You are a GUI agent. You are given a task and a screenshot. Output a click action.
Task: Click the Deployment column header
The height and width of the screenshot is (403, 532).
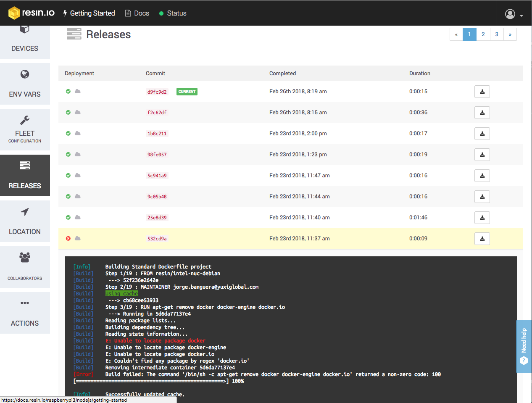[x=79, y=73]
